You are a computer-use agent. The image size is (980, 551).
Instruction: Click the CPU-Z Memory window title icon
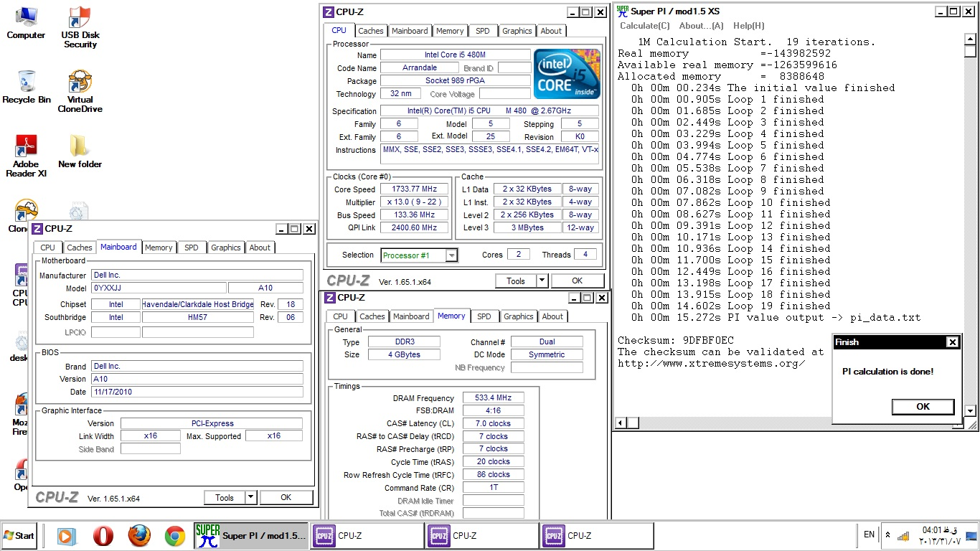click(329, 298)
